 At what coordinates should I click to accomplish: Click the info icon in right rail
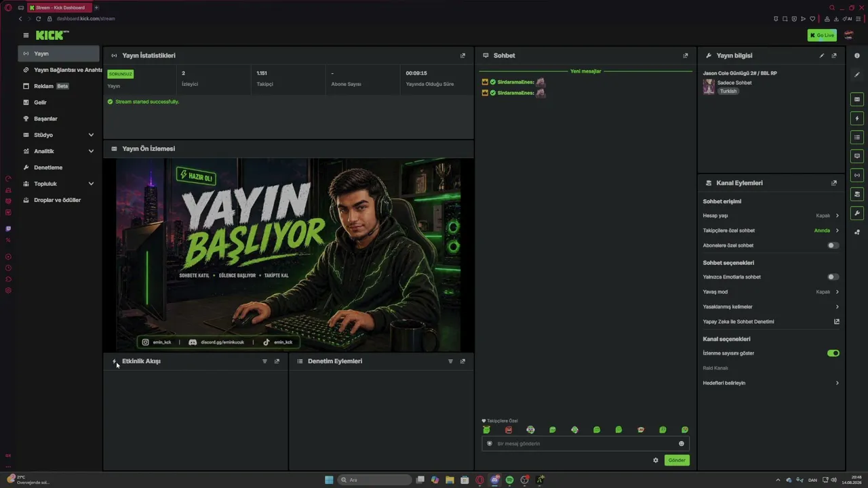pos(857,56)
